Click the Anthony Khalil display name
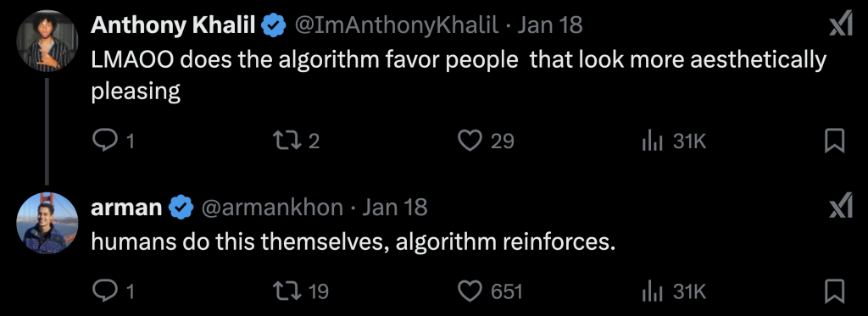 (173, 25)
